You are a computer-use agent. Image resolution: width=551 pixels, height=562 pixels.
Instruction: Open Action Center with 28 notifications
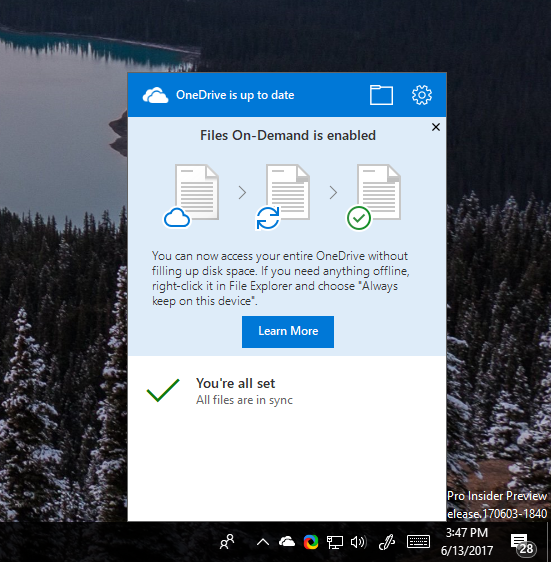(523, 544)
